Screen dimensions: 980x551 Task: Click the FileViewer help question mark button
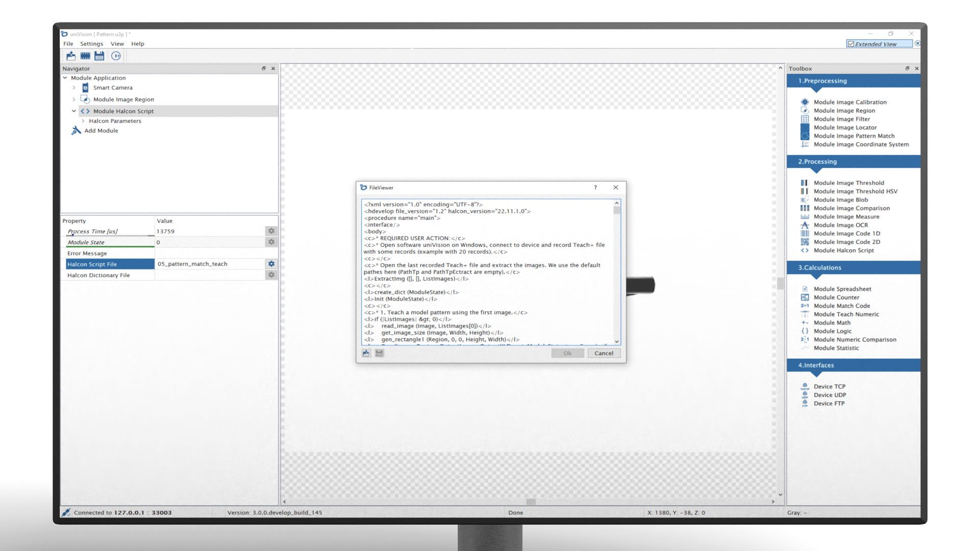pyautogui.click(x=595, y=188)
